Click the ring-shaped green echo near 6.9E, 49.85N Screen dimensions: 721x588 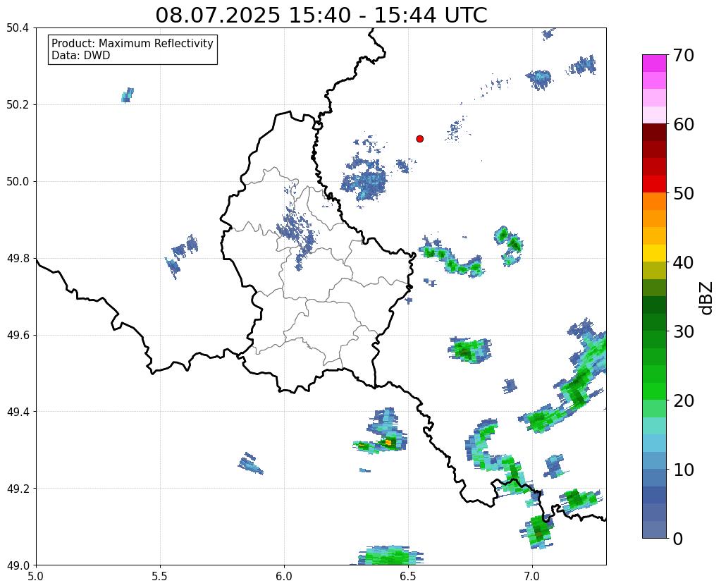point(509,245)
